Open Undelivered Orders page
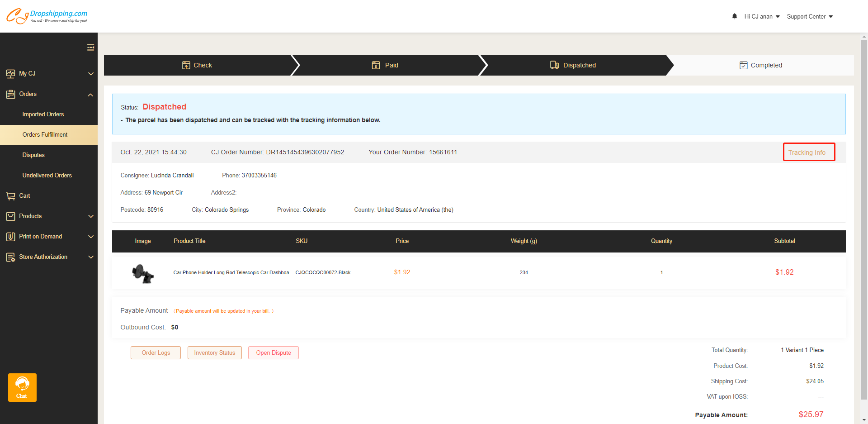868x424 pixels. tap(47, 176)
